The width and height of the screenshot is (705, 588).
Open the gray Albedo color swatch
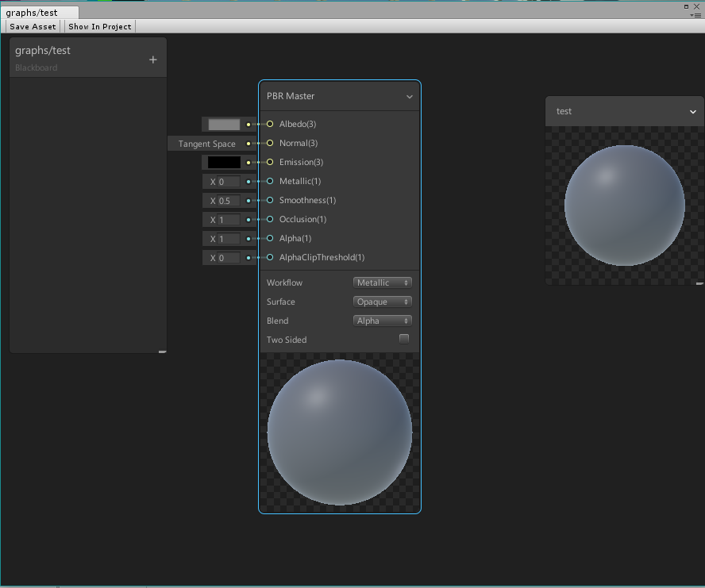pyautogui.click(x=224, y=125)
